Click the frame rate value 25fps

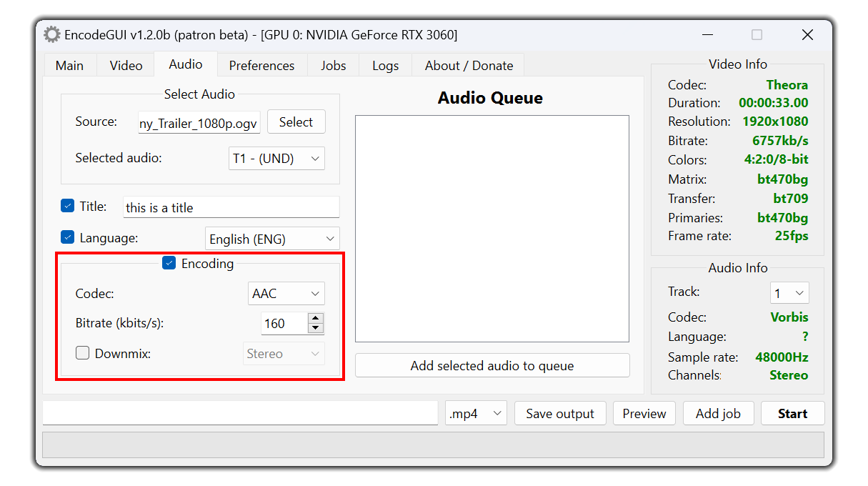pyautogui.click(x=792, y=235)
